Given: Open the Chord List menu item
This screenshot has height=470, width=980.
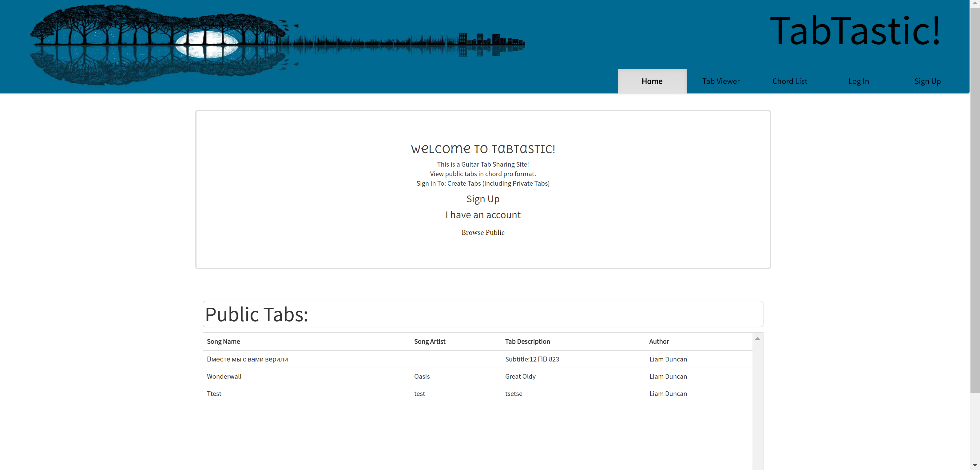Looking at the screenshot, I should click(789, 81).
